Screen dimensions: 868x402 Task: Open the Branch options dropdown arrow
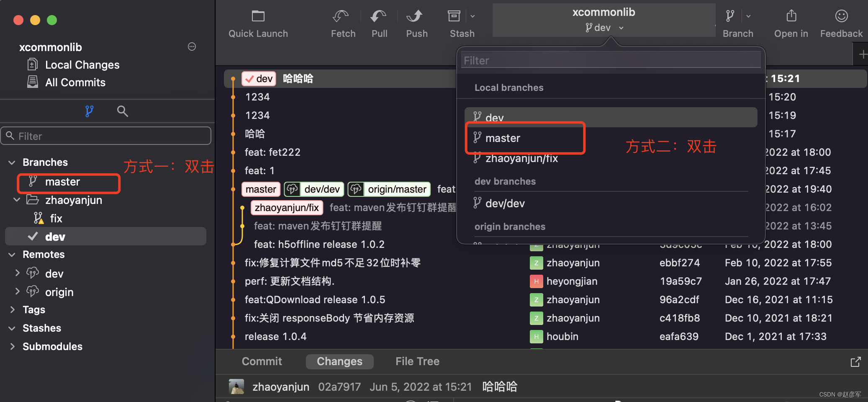pyautogui.click(x=748, y=16)
